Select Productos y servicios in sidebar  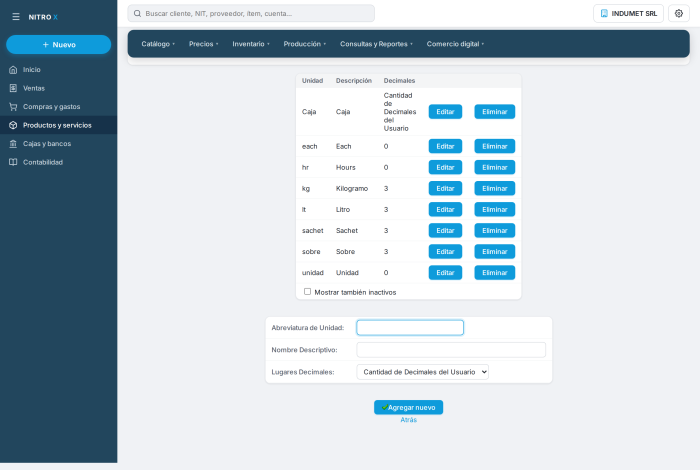click(58, 125)
